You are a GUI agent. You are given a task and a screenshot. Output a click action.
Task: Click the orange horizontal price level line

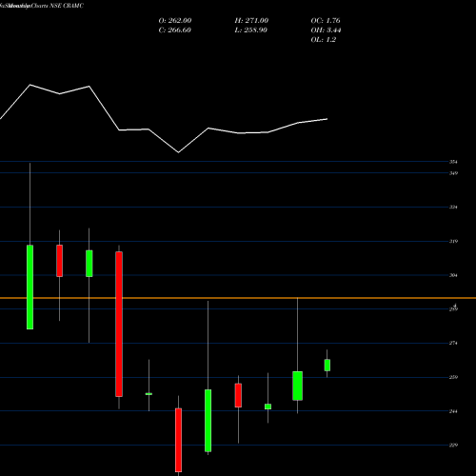tap(238, 298)
